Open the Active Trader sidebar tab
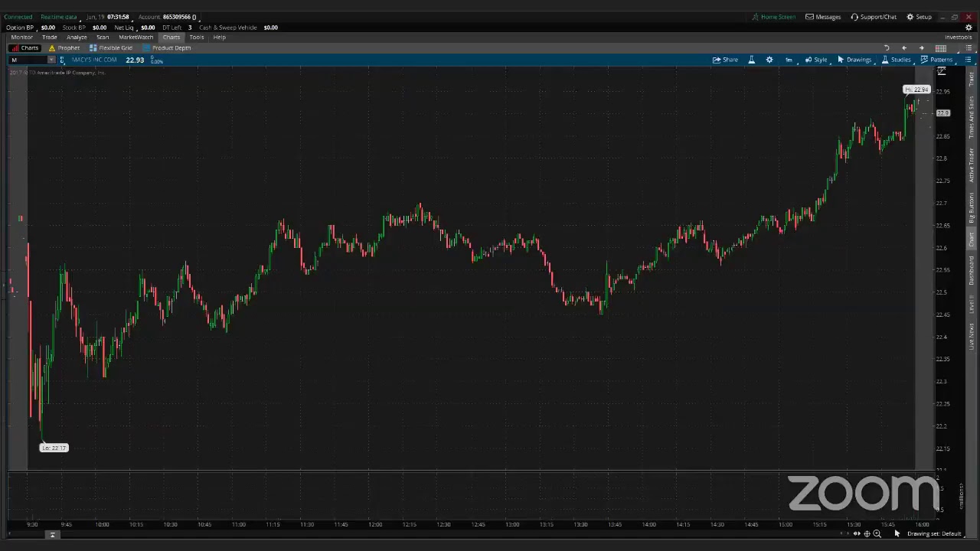Screen dimensions: 980x551 [x=972, y=165]
